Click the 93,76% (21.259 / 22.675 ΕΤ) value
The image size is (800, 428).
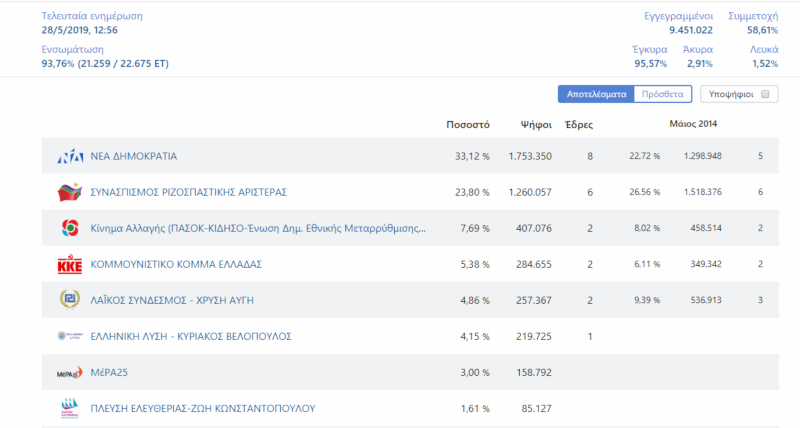pyautogui.click(x=105, y=64)
